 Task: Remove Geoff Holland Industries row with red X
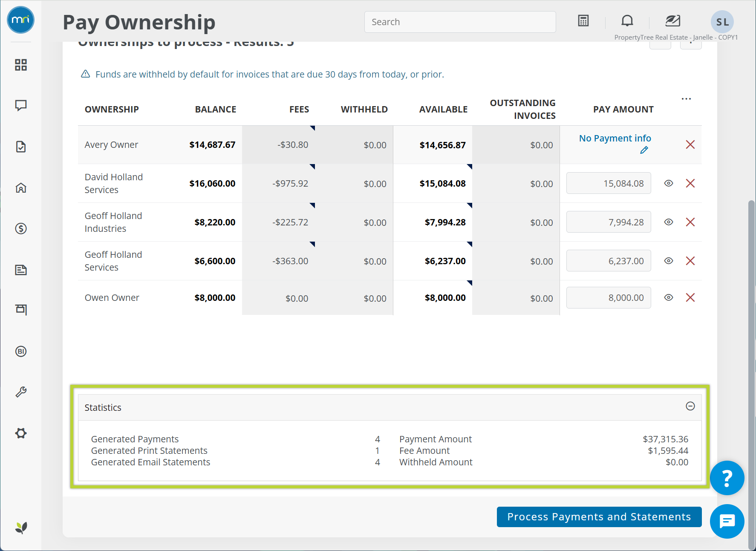point(690,222)
